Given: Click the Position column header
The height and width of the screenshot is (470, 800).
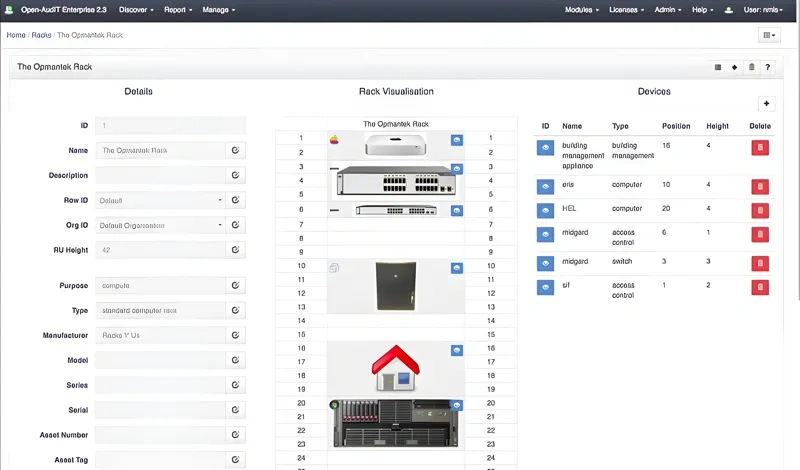Looking at the screenshot, I should pos(676,126).
